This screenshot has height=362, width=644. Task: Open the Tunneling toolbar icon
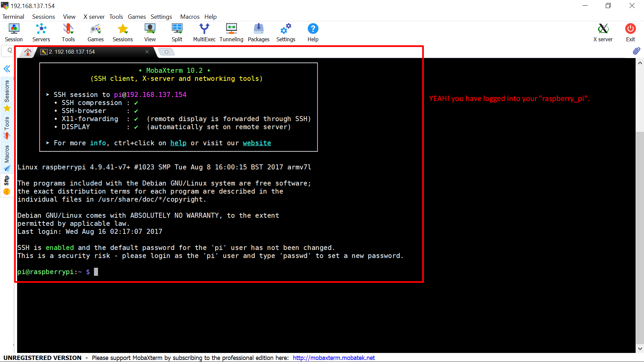coord(231,33)
